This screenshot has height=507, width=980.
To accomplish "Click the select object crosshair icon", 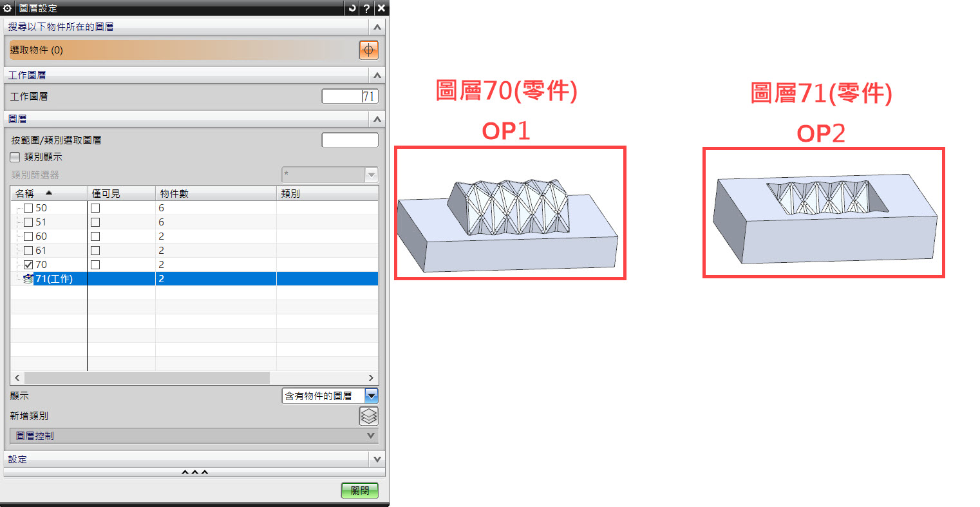I will pyautogui.click(x=368, y=50).
